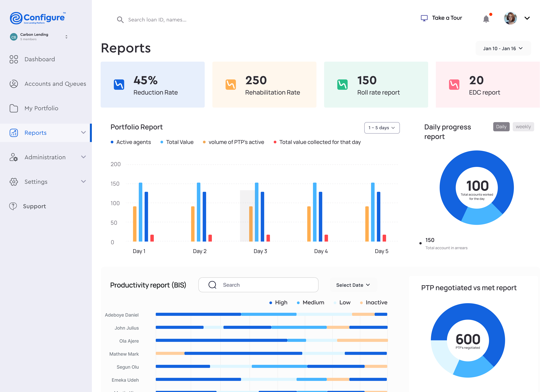Click the Productivity report search icon
551x392 pixels.
[x=212, y=285]
